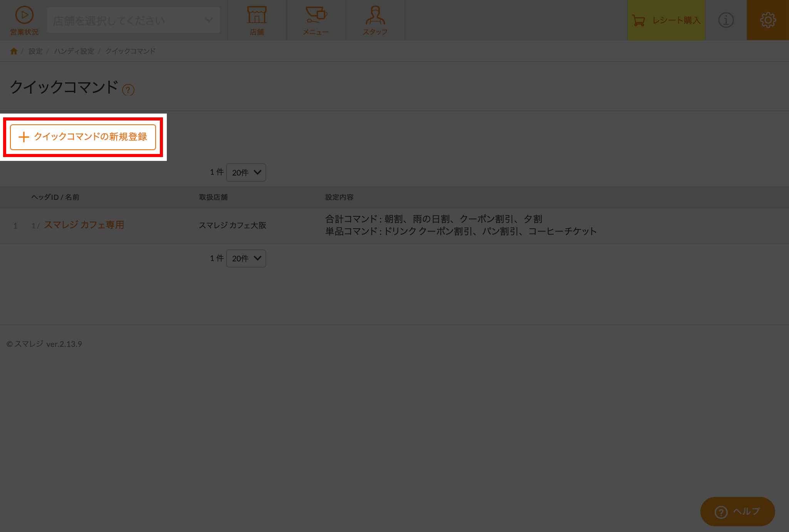The image size is (789, 532).
Task: Click the ヘッダID / 名前 column header
Action: pos(55,197)
